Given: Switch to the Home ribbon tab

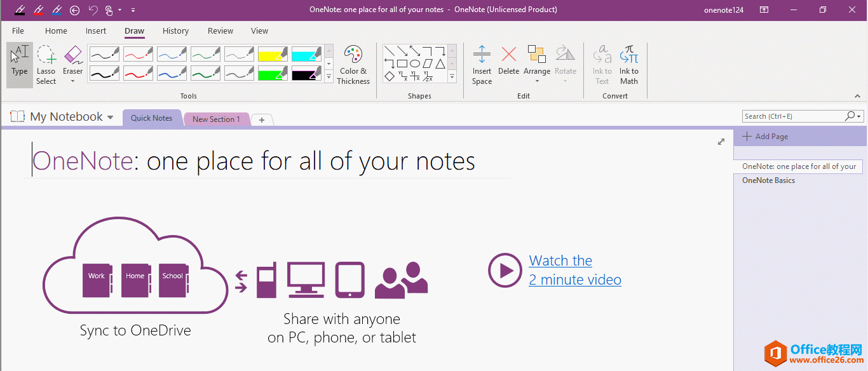Looking at the screenshot, I should [56, 30].
